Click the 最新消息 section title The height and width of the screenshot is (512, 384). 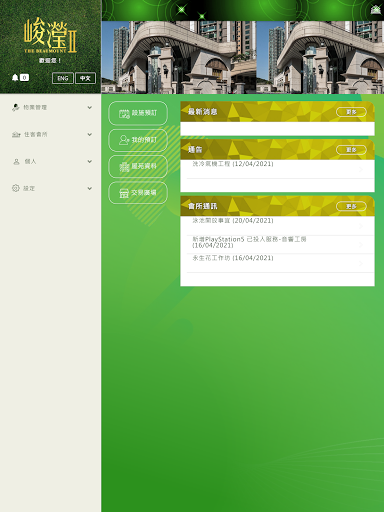[203, 112]
